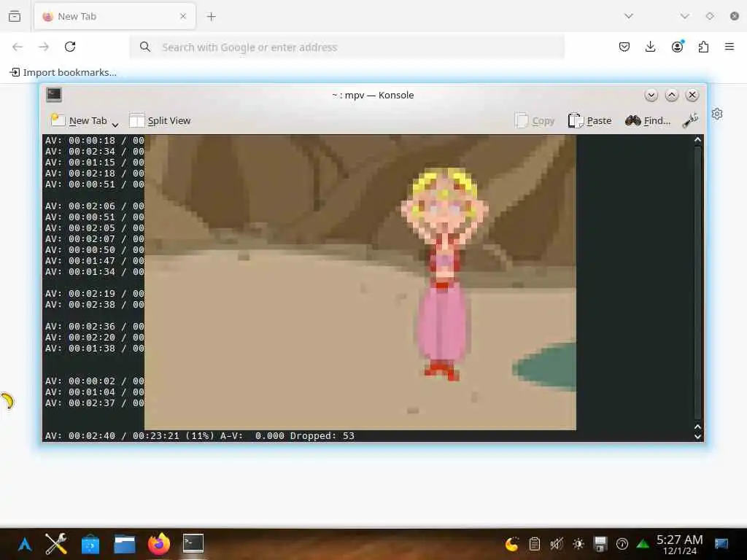
Task: Open Firefox account icon
Action: click(x=677, y=47)
